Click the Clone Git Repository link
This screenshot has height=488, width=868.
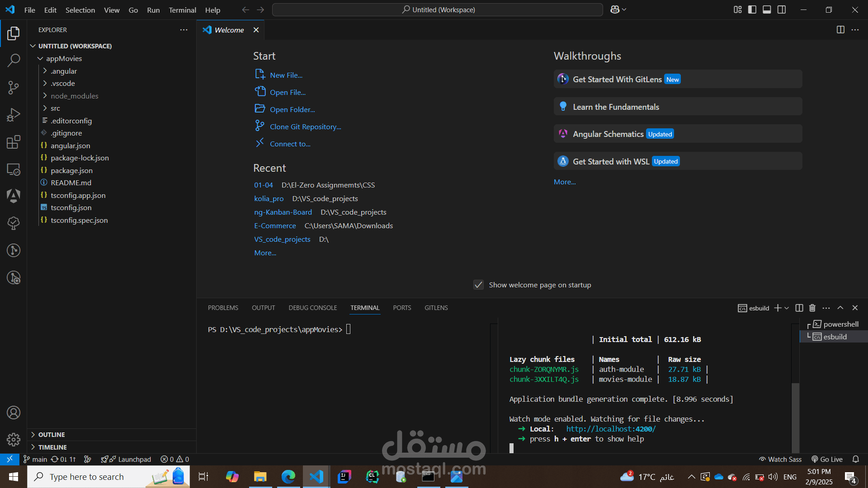click(305, 127)
